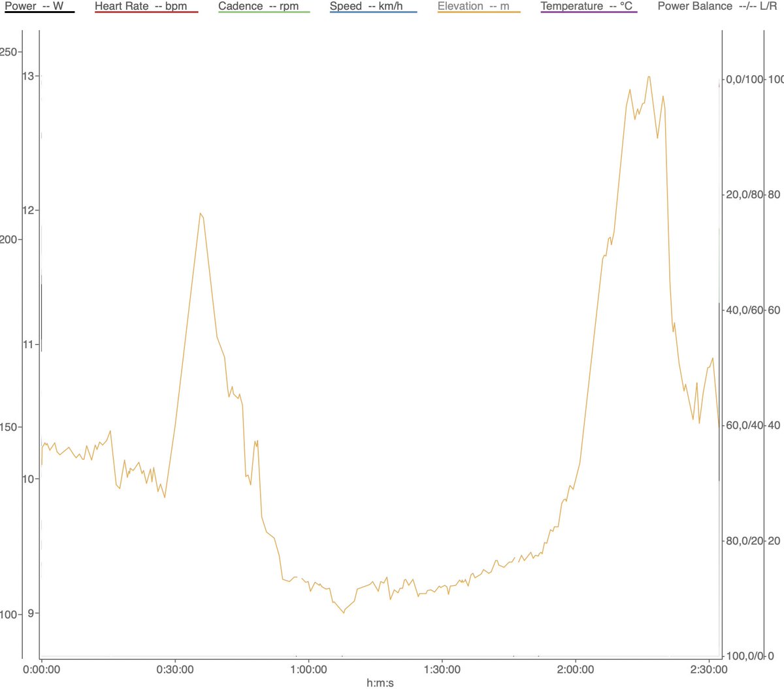
Task: Click the 20,0/80 balance axis label
Action: [745, 195]
